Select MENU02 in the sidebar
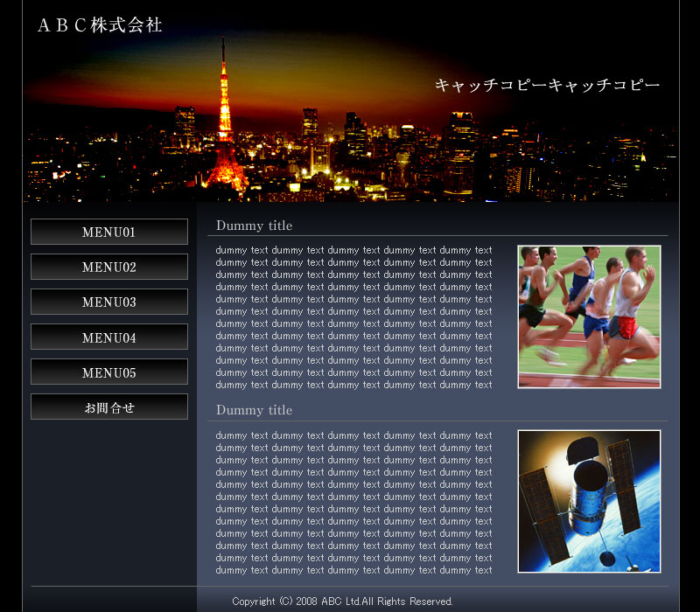Image resolution: width=700 pixels, height=612 pixels. pos(108,267)
